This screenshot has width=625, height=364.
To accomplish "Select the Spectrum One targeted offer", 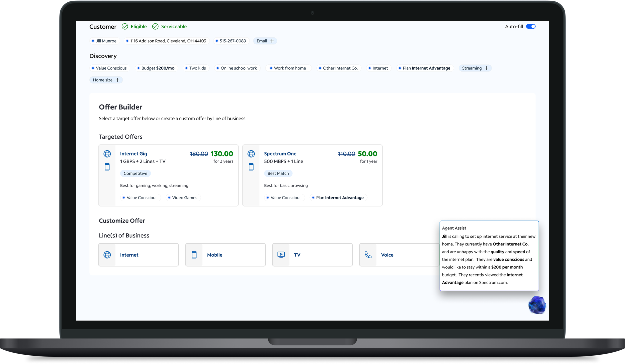I will (x=312, y=175).
